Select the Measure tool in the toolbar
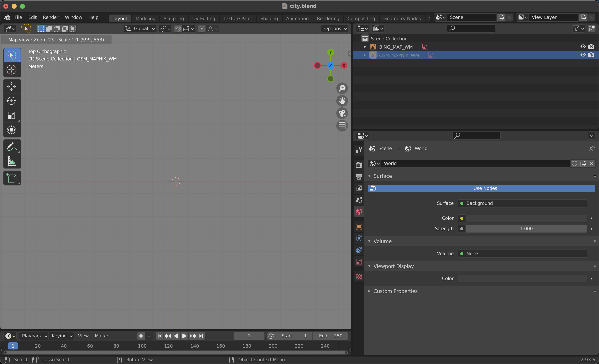 coord(11,161)
